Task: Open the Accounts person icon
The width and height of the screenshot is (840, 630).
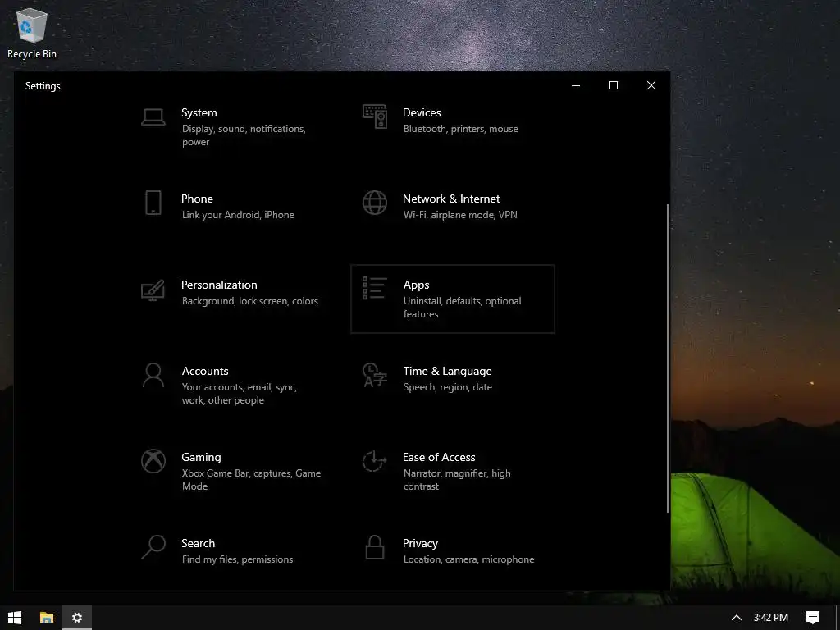Action: (153, 375)
